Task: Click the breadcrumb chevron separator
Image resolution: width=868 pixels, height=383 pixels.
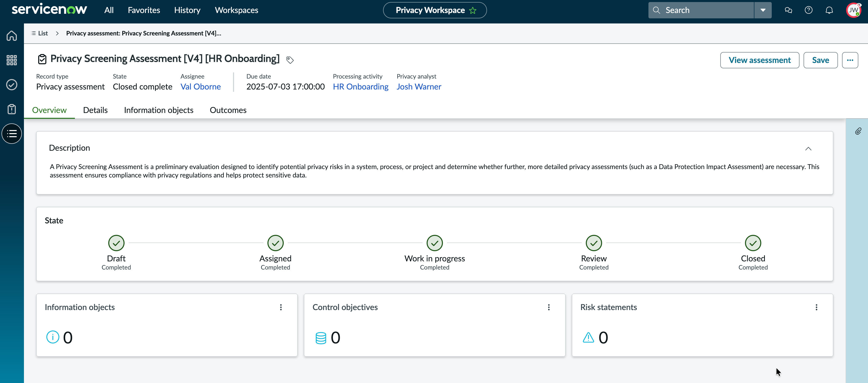Action: (57, 33)
